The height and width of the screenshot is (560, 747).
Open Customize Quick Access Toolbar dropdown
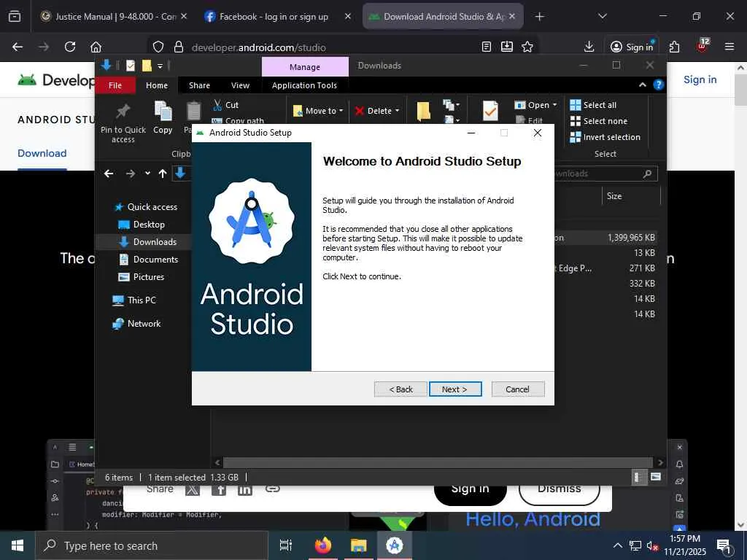pyautogui.click(x=160, y=66)
